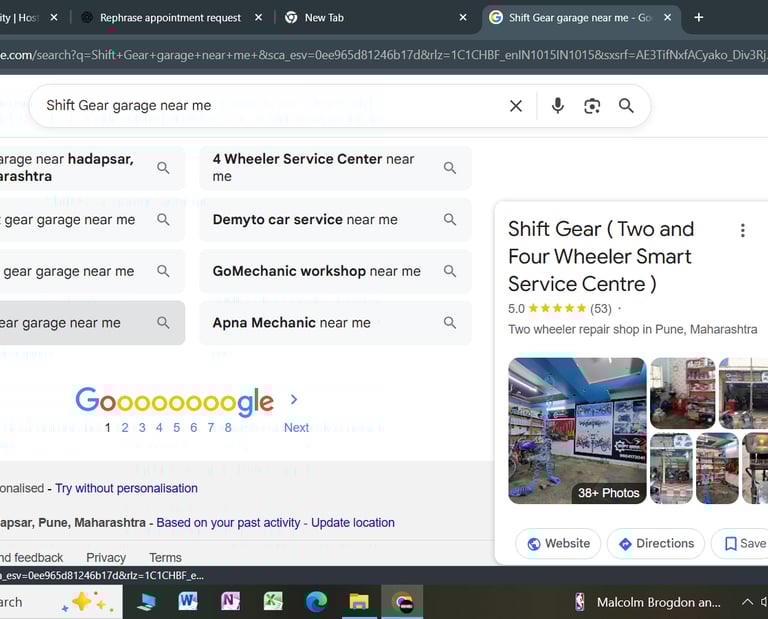The image size is (768, 619).
Task: Go to results page 6
Action: (193, 428)
